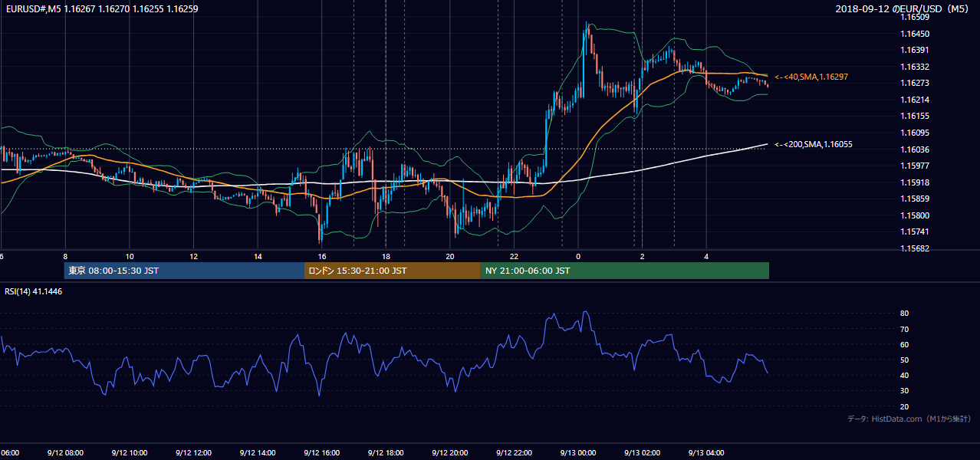
Task: Click the 9/12 22:00 time axis label
Action: 514,452
